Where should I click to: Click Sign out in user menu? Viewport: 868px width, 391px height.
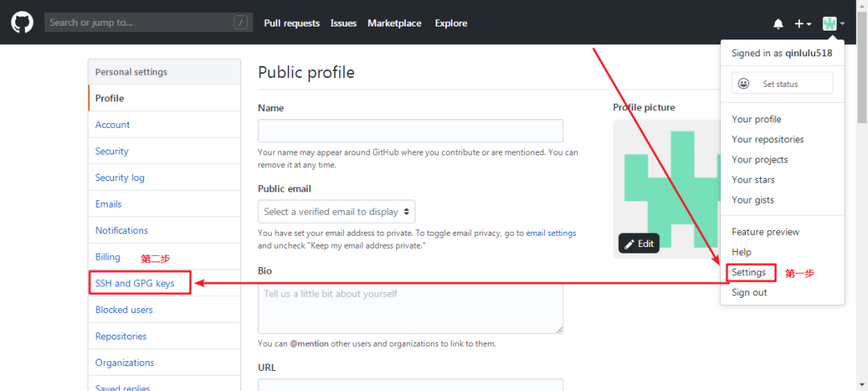pyautogui.click(x=749, y=292)
